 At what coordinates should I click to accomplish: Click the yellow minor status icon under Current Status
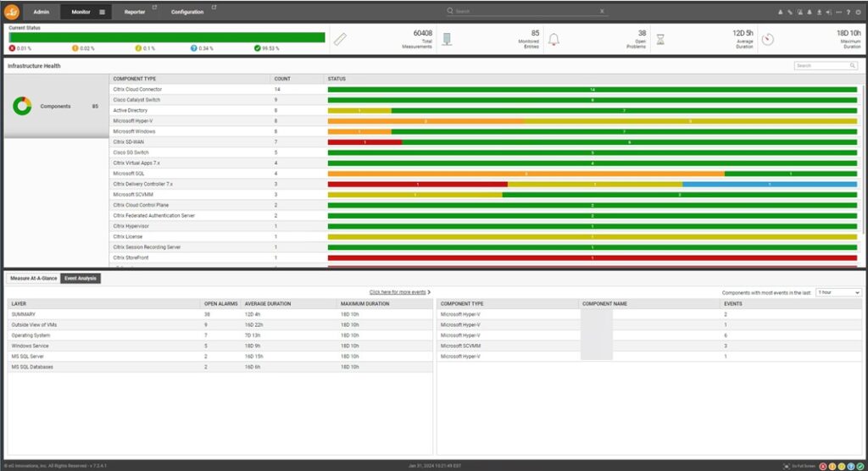[138, 48]
